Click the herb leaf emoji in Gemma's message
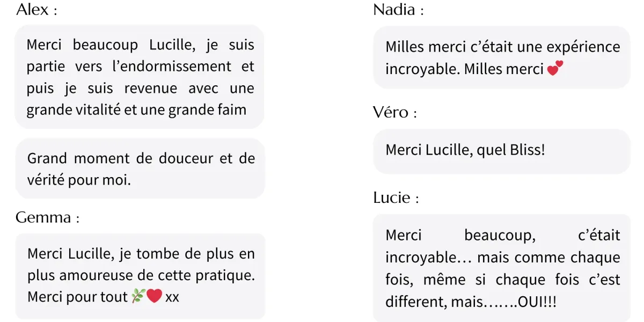Screen dimensions: 644x322 point(138,296)
